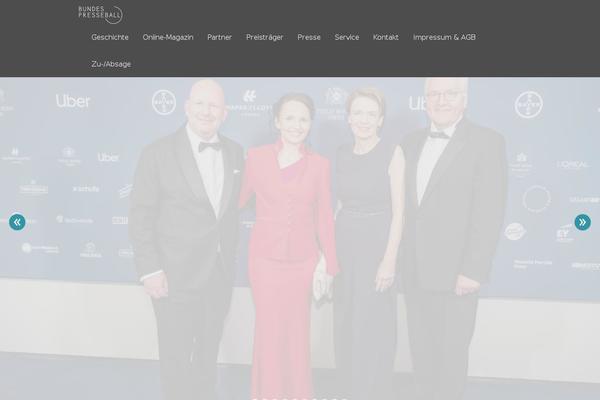Go to the Kontakt page
Image resolution: width=600 pixels, height=400 pixels.
point(386,37)
